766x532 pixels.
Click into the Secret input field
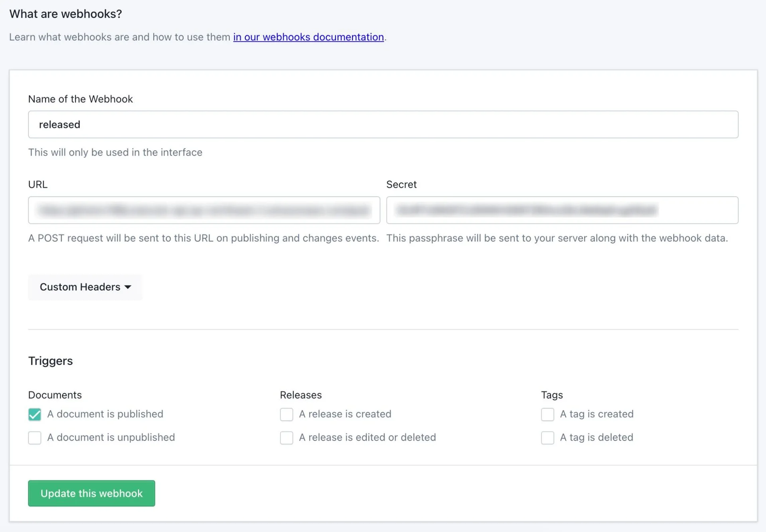click(x=562, y=210)
